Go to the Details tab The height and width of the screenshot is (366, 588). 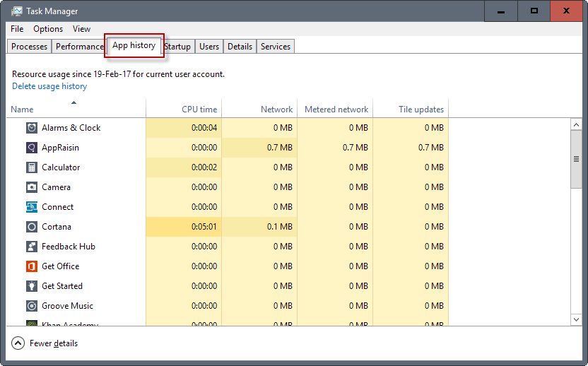point(240,47)
